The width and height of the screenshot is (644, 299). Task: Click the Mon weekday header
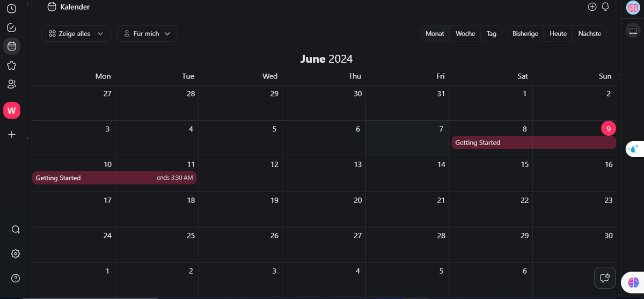103,76
